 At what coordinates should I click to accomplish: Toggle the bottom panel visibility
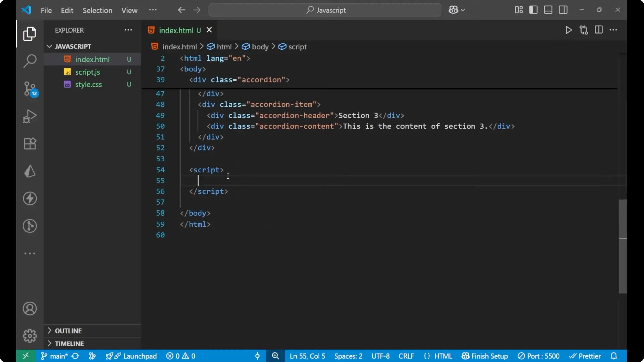[548, 10]
